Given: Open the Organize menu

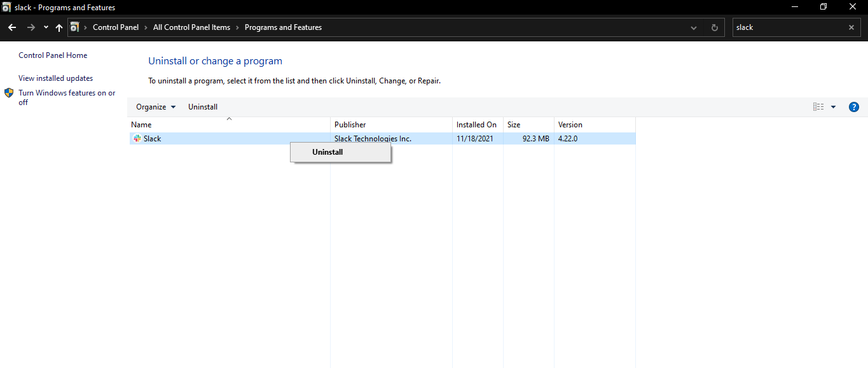Looking at the screenshot, I should [156, 107].
